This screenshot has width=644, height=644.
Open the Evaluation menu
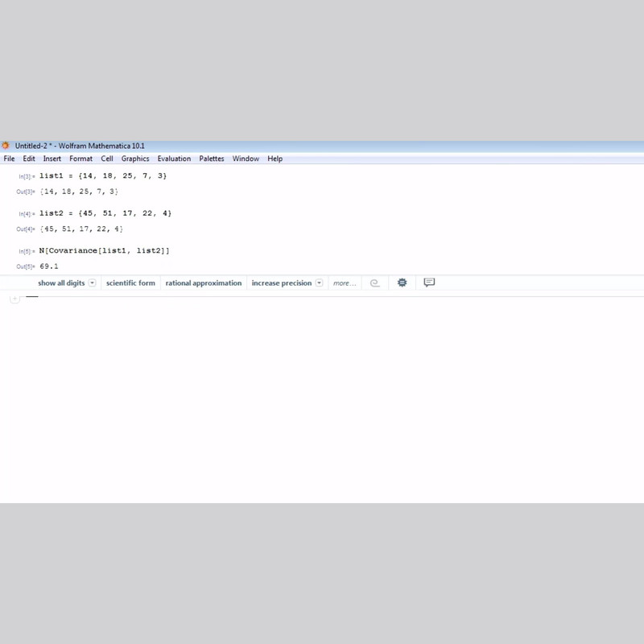[174, 159]
